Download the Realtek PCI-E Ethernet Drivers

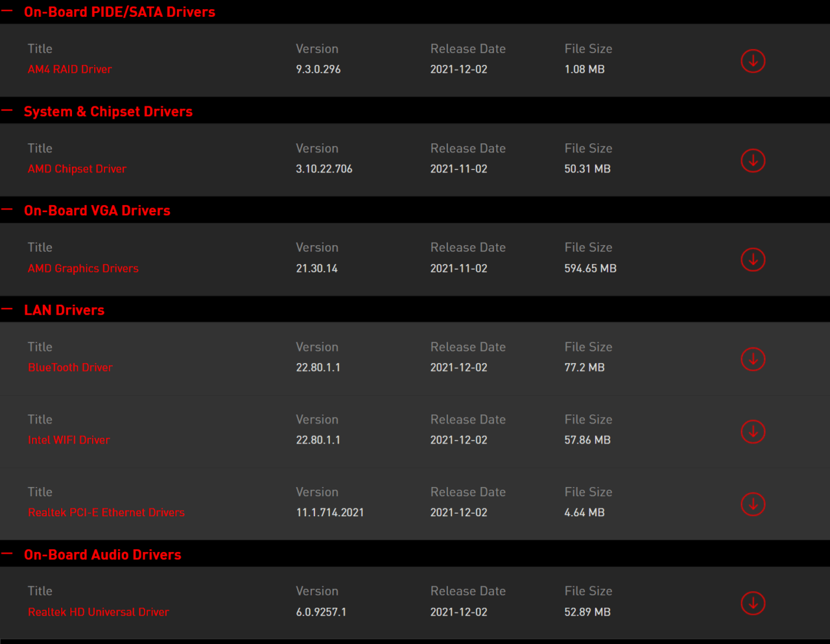tap(753, 504)
